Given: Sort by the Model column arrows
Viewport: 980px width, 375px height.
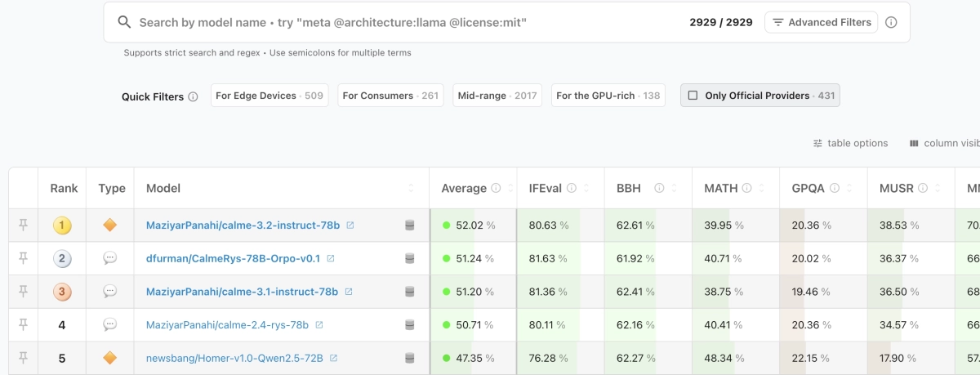Looking at the screenshot, I should [x=411, y=188].
